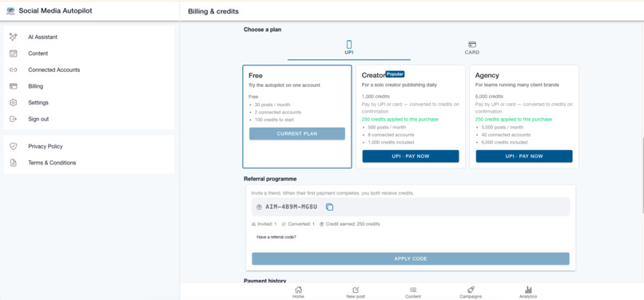Select the Free plan card title
The height and width of the screenshot is (300, 644).
(256, 76)
